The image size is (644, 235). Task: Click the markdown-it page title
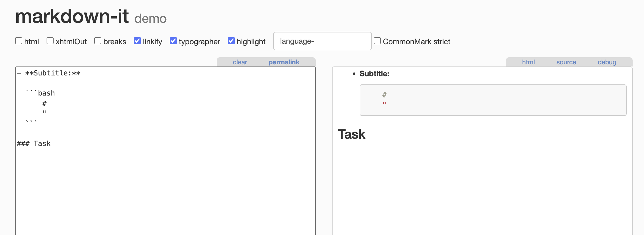[x=72, y=16]
